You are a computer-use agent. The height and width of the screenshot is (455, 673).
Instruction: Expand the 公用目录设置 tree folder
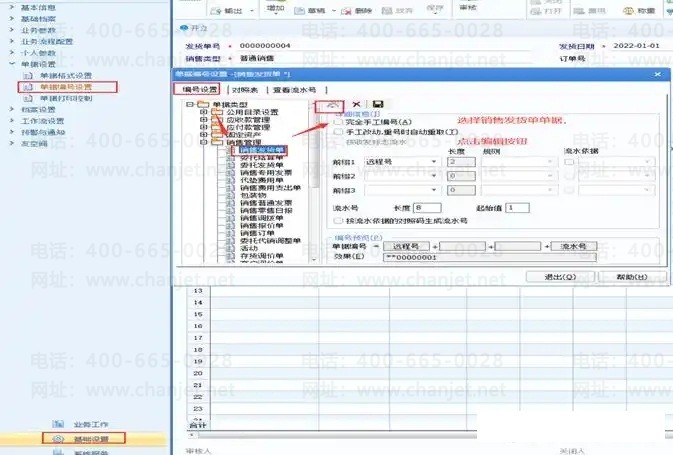pyautogui.click(x=204, y=112)
